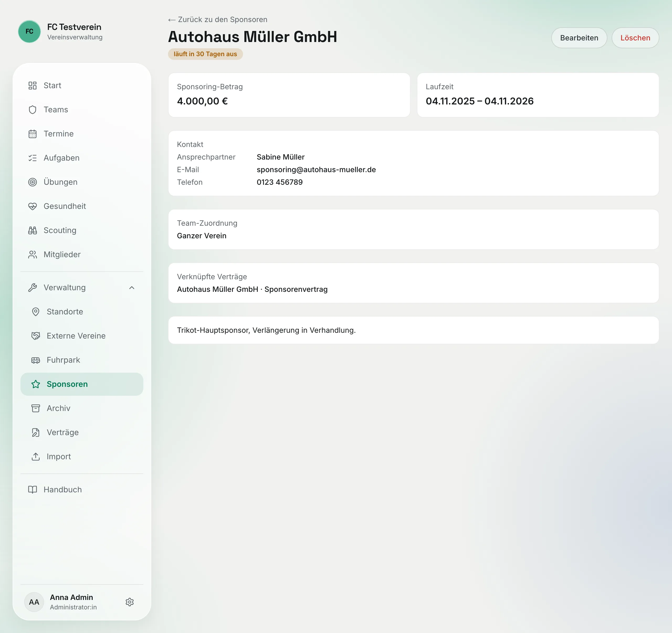Viewport: 672px width, 633px height.
Task: Click the Verträge document icon
Action: (x=35, y=432)
